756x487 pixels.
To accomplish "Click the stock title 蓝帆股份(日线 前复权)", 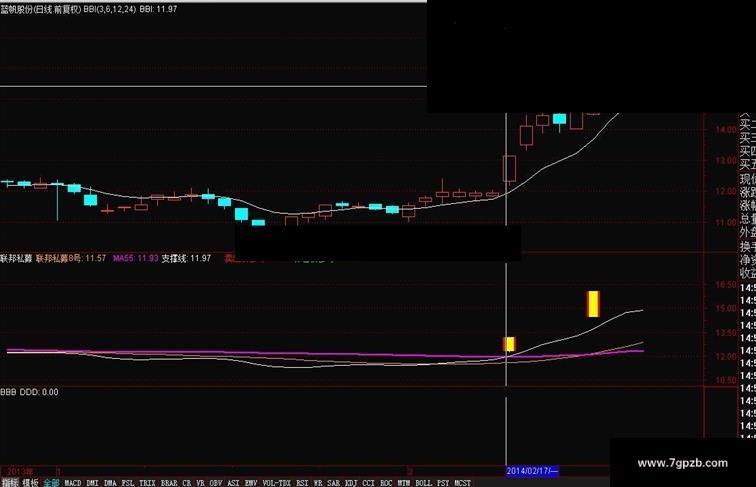I will coord(41,9).
